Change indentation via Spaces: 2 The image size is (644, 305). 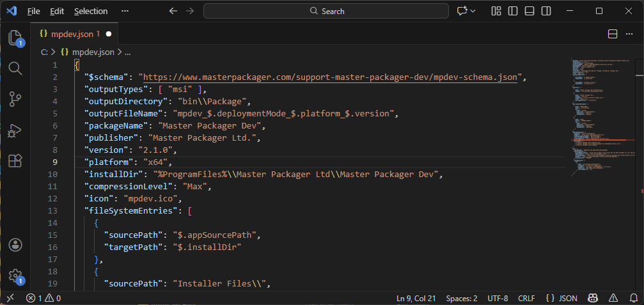pyautogui.click(x=462, y=298)
